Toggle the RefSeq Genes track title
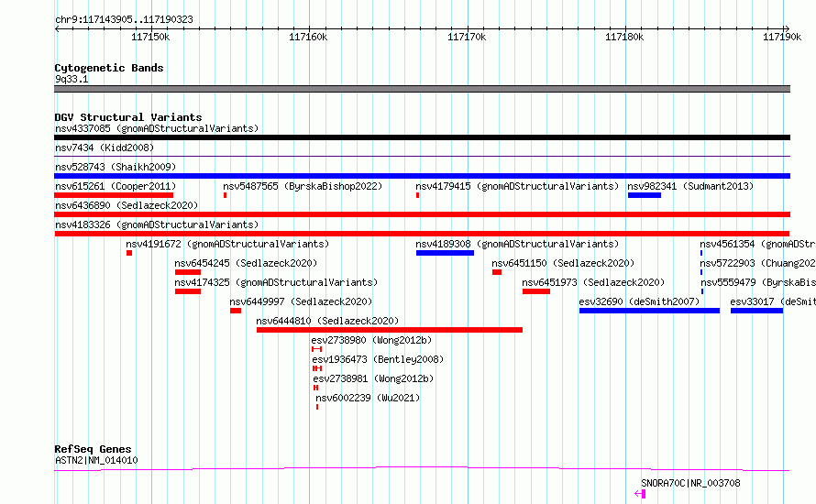 (x=93, y=449)
